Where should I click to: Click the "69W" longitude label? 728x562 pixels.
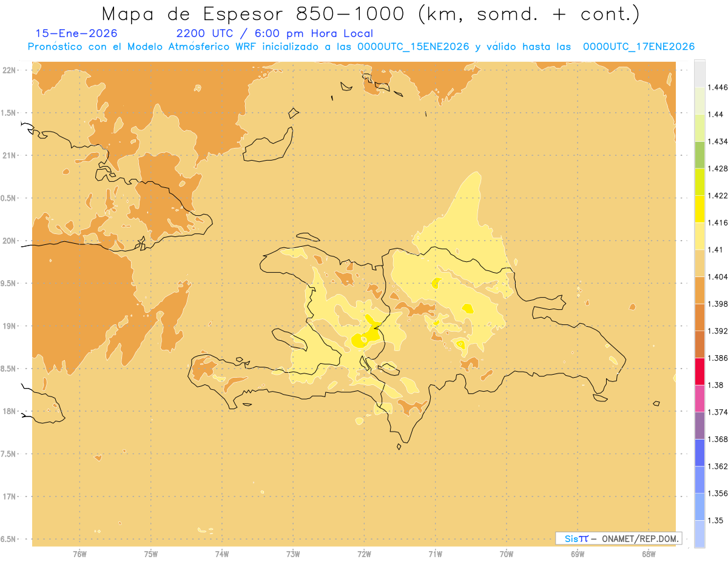[578, 554]
